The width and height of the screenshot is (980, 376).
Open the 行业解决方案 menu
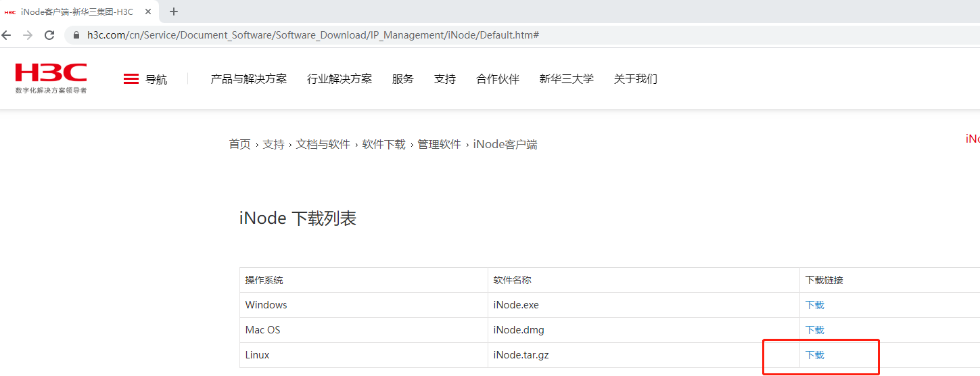340,79
